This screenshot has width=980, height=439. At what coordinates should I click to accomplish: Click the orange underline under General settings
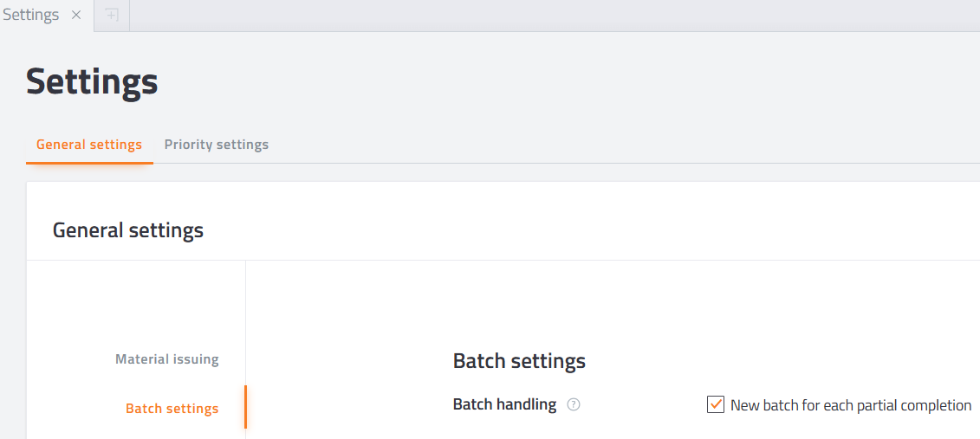(89, 163)
